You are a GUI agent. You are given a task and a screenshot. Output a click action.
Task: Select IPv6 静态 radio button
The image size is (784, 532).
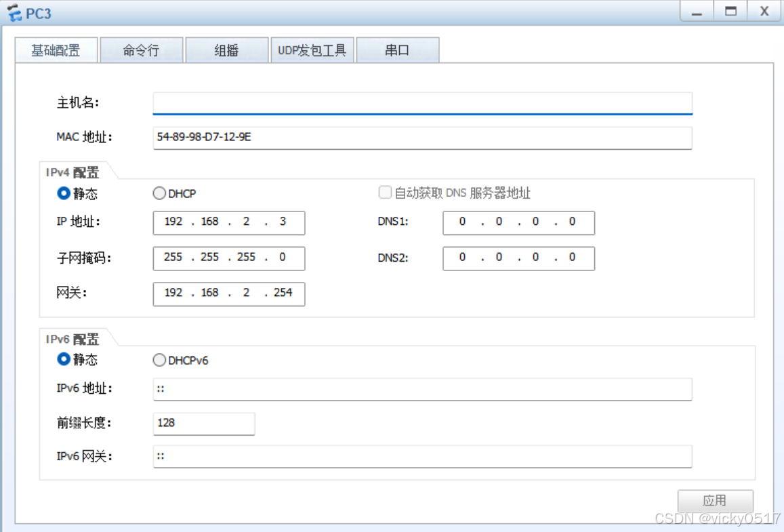(x=64, y=359)
